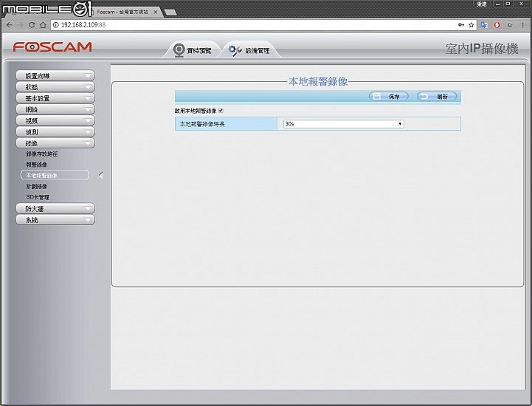Viewport: 532px width, 406px height.
Task: Click the FOSCAM logo
Action: (52, 47)
